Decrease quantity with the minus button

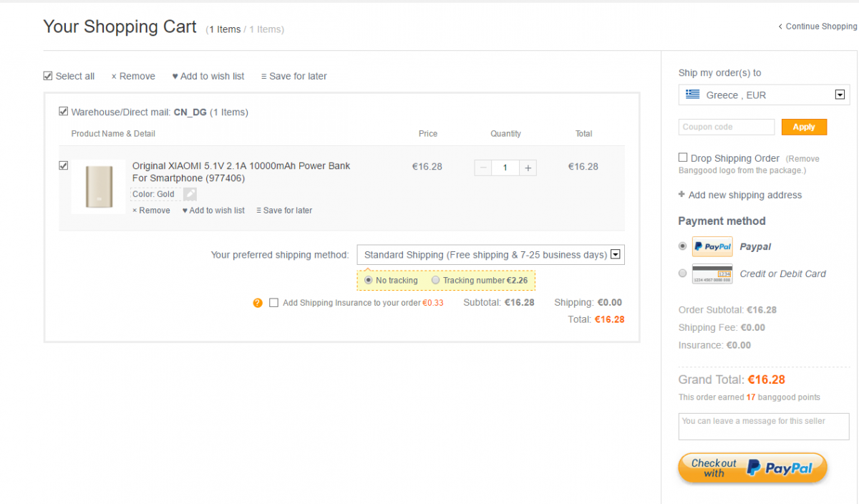coord(483,168)
